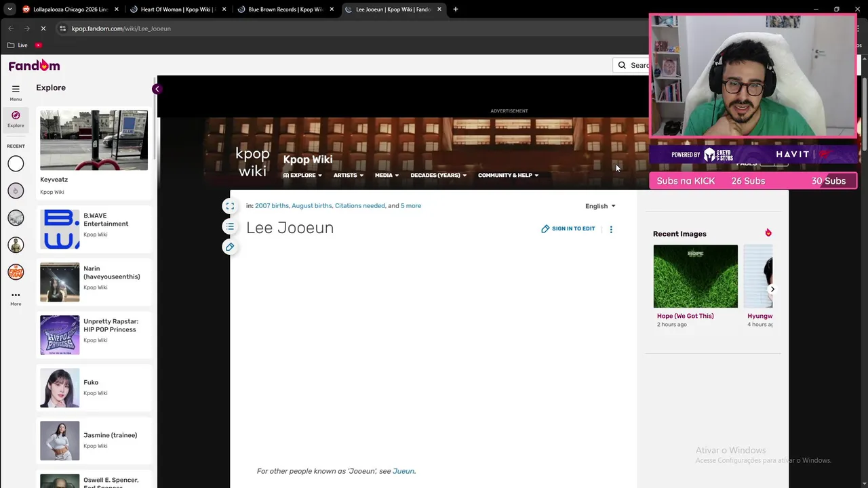Open the B.WAVE Entertainment card
Viewport: 868px width, 488px height.
click(94, 229)
